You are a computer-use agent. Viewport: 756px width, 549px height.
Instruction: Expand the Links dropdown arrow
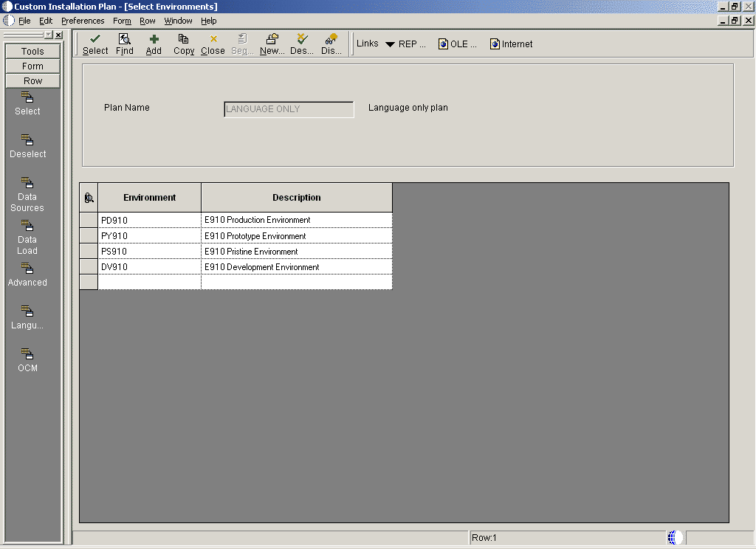390,44
